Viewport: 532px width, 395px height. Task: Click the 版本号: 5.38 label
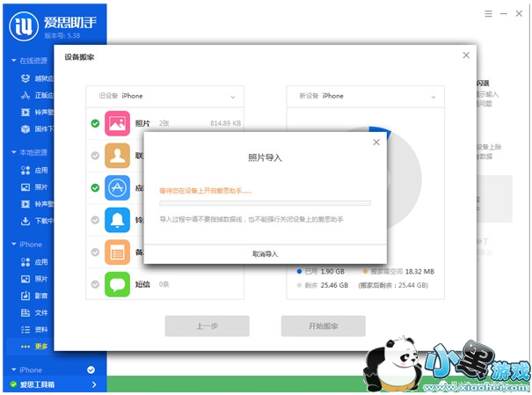[x=62, y=36]
